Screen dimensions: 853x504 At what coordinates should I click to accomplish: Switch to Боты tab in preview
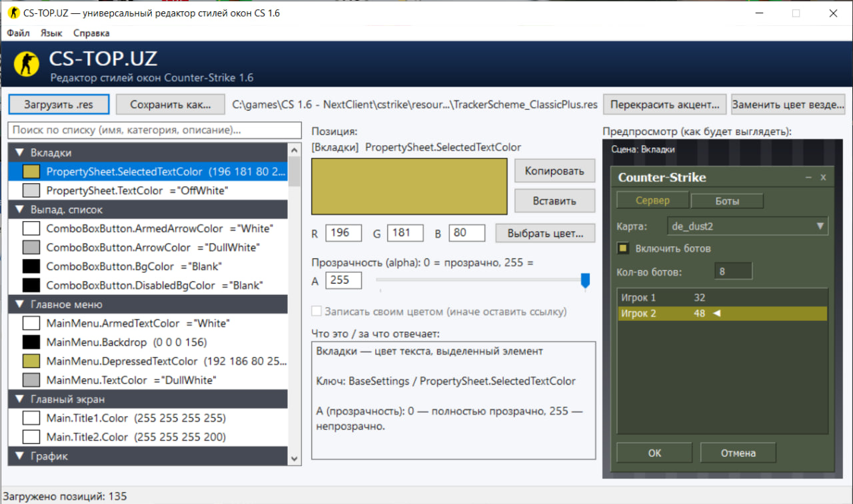[x=727, y=201]
